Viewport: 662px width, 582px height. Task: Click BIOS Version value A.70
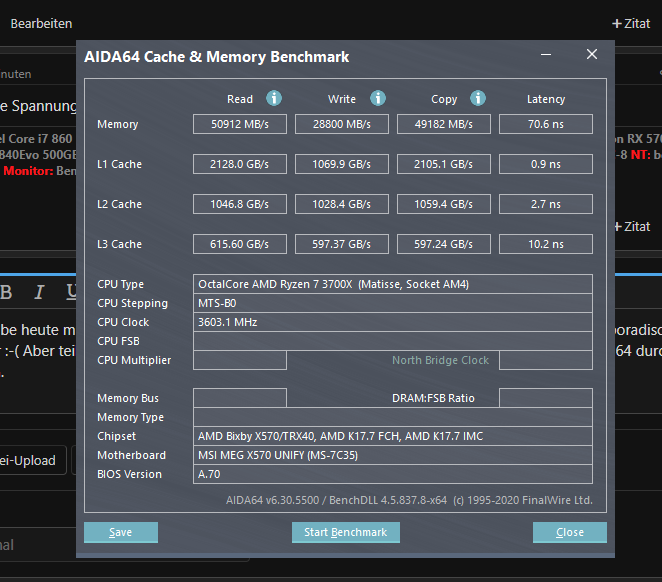coord(393,474)
